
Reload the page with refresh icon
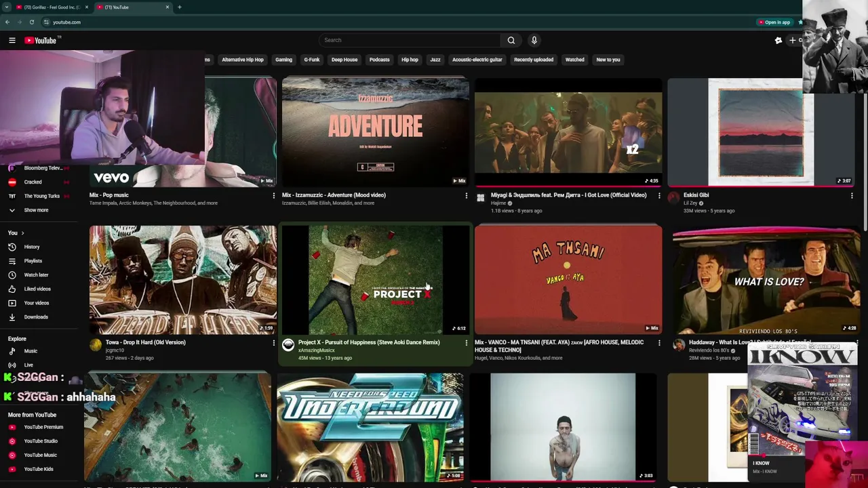[31, 22]
